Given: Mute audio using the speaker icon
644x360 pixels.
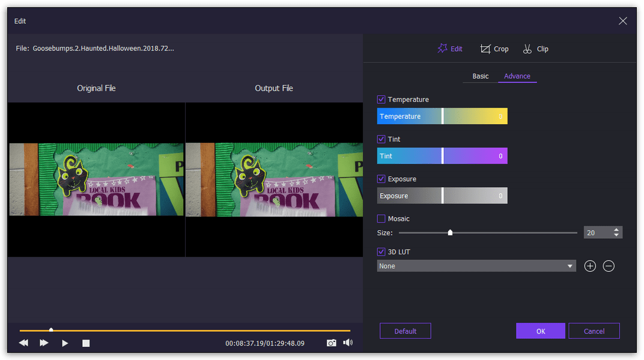Looking at the screenshot, I should point(348,343).
